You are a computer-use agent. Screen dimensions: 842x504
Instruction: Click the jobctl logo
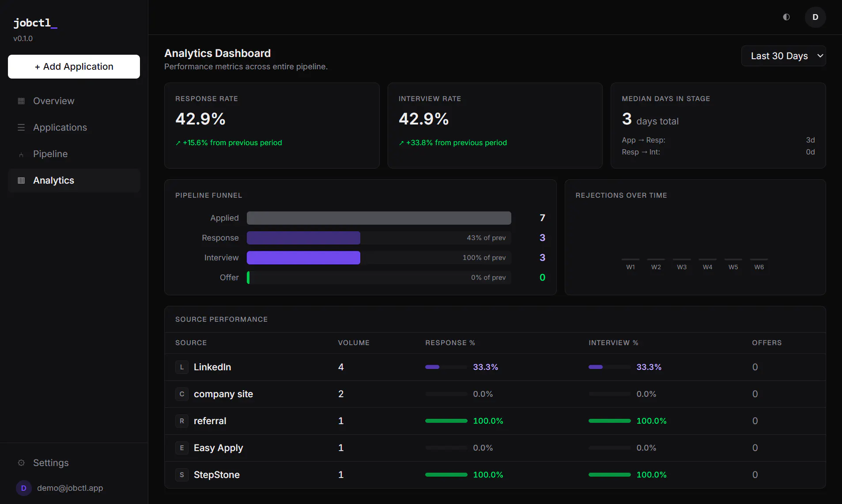pos(35,23)
